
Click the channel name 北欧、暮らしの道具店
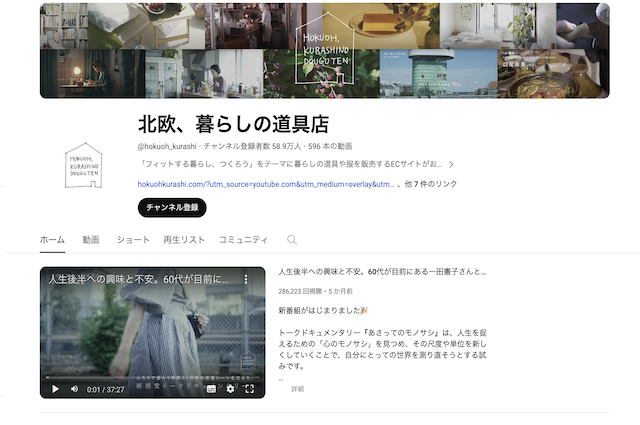[x=233, y=124]
